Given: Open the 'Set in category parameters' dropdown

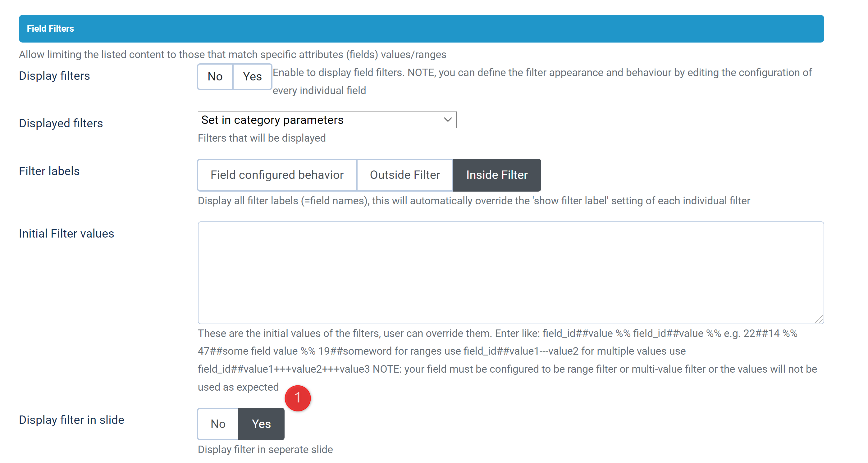Looking at the screenshot, I should tap(327, 120).
